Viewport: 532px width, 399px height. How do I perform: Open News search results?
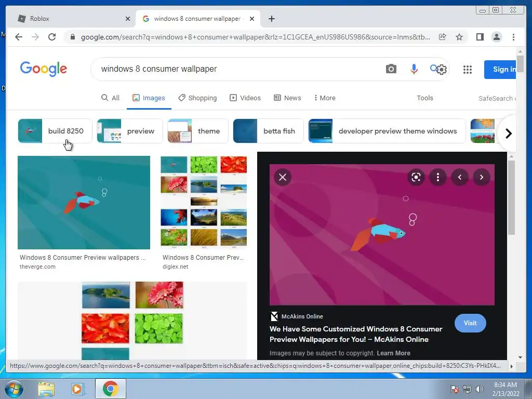pyautogui.click(x=287, y=98)
